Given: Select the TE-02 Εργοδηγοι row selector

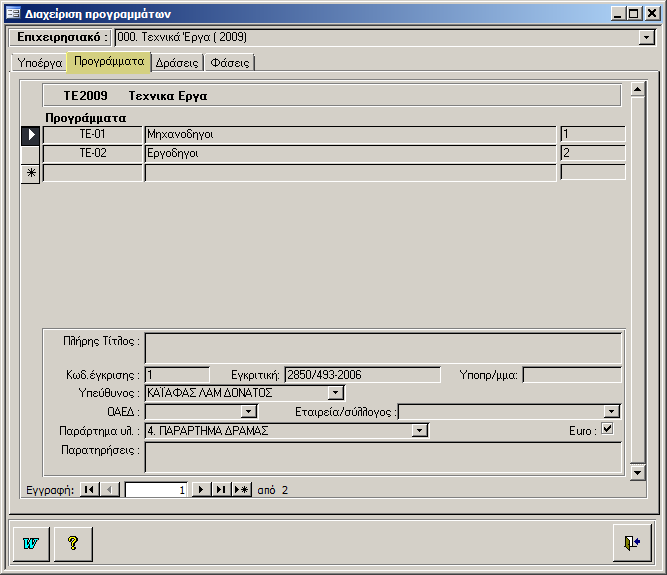Looking at the screenshot, I should [30, 153].
